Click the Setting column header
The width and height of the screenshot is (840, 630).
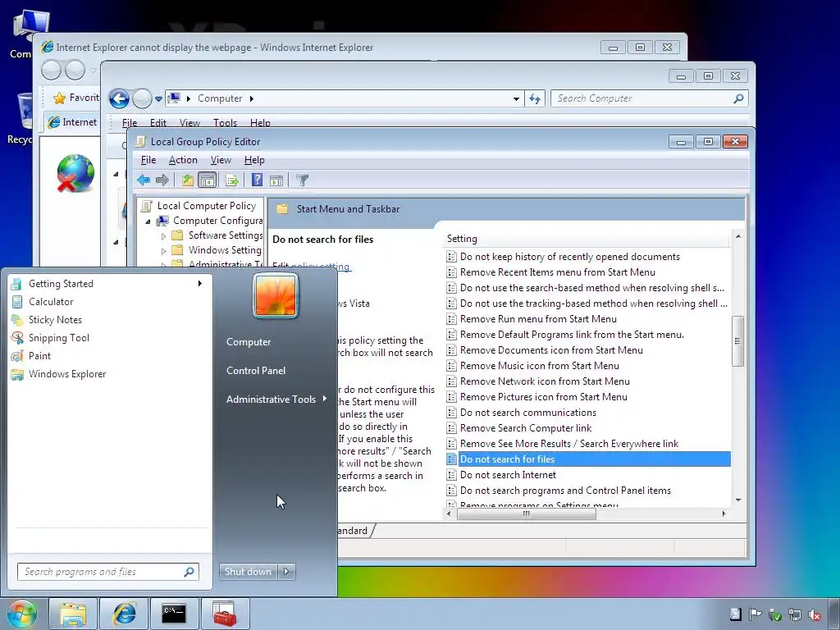(587, 239)
